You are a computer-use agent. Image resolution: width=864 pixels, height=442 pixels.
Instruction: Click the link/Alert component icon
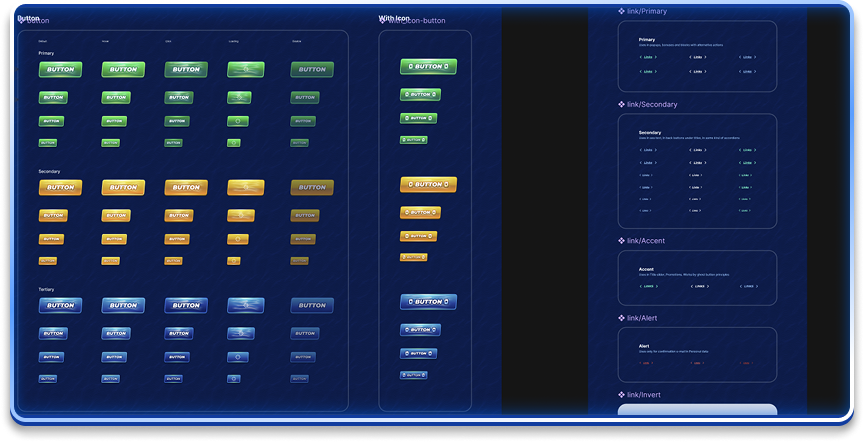[621, 318]
